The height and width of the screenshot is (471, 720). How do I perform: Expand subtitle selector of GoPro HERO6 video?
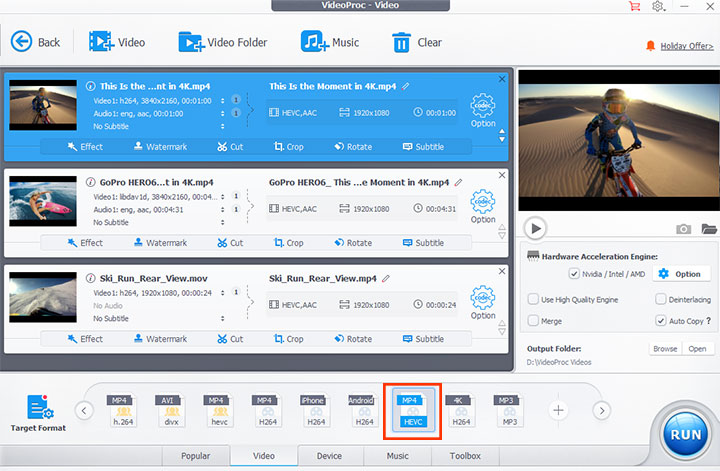click(223, 222)
